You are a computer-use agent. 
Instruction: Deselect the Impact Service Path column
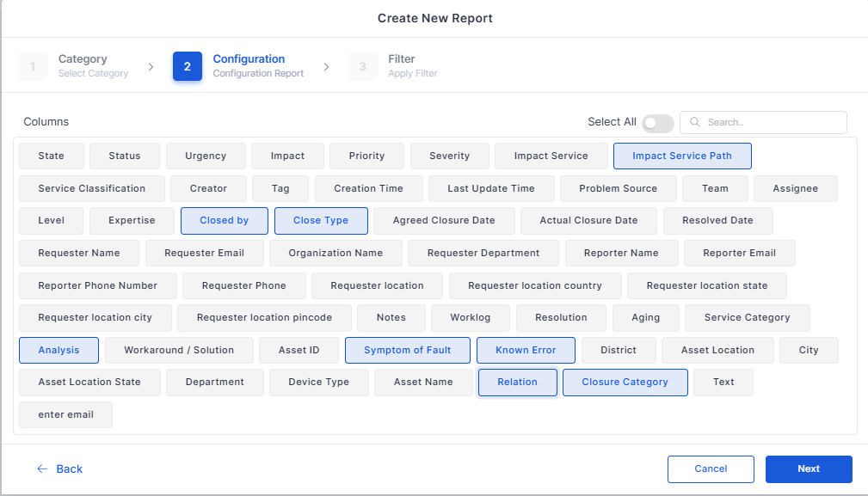pyautogui.click(x=682, y=156)
